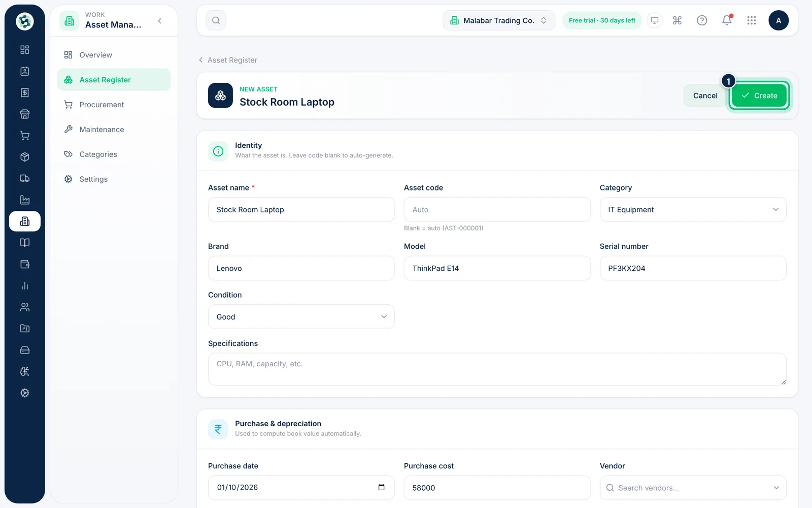Viewport: 812px width, 508px height.
Task: Open Settings in the module sidebar
Action: click(x=114, y=179)
